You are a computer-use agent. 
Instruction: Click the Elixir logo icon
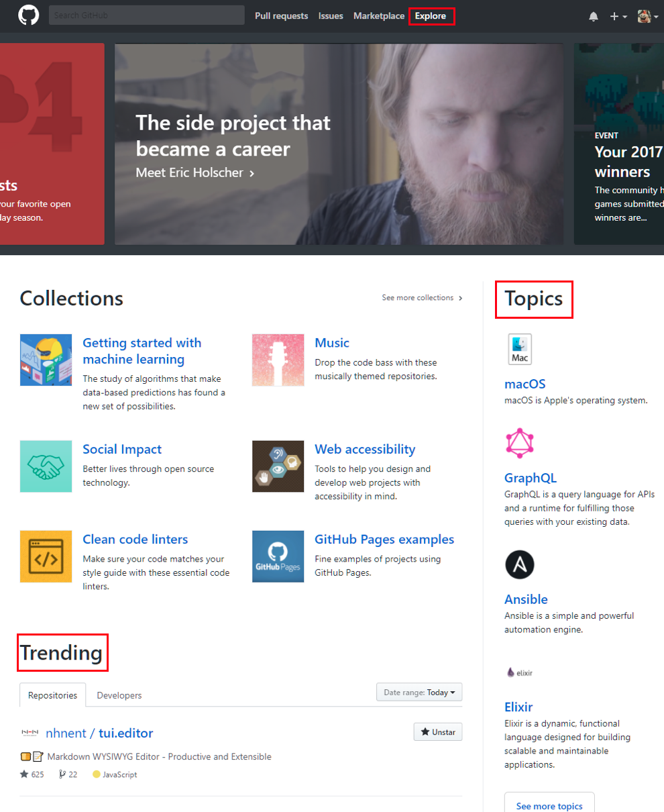click(x=520, y=672)
